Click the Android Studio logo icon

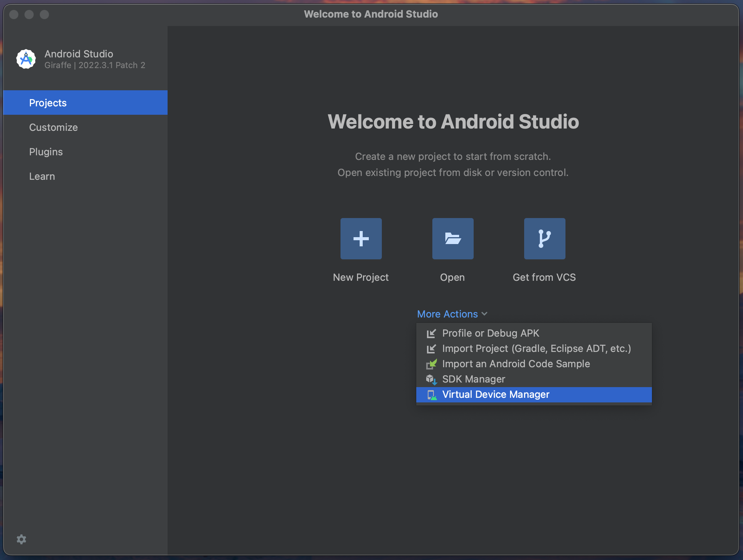pos(26,59)
